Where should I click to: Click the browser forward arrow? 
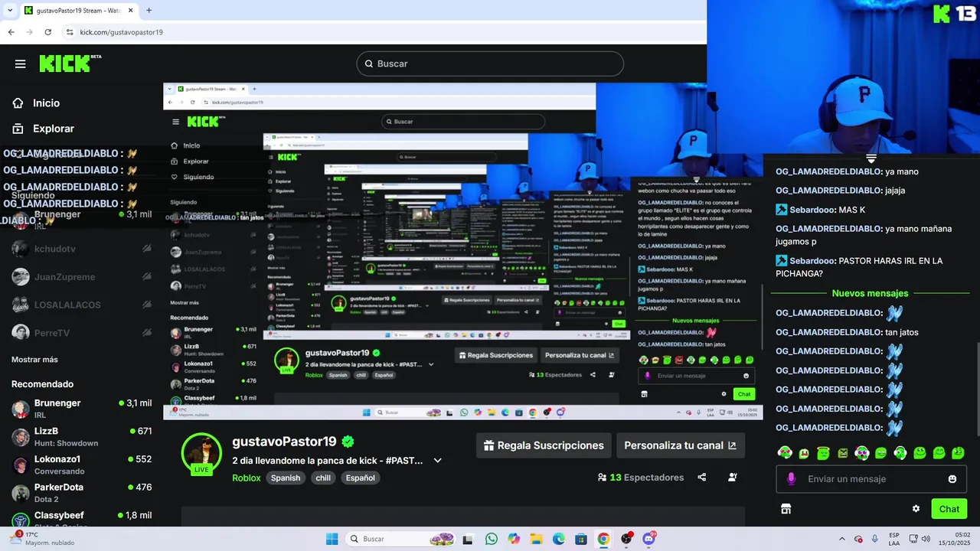click(29, 32)
